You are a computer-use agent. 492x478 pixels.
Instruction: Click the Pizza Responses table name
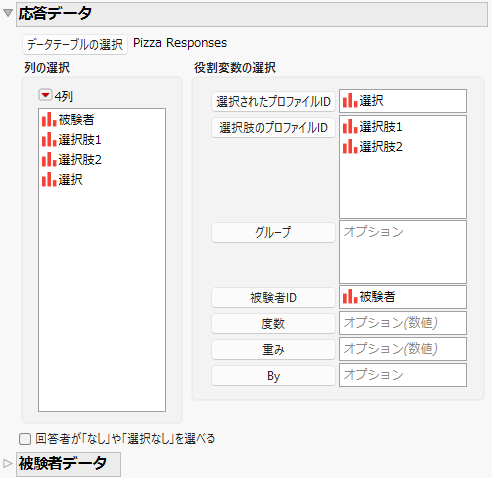click(180, 43)
